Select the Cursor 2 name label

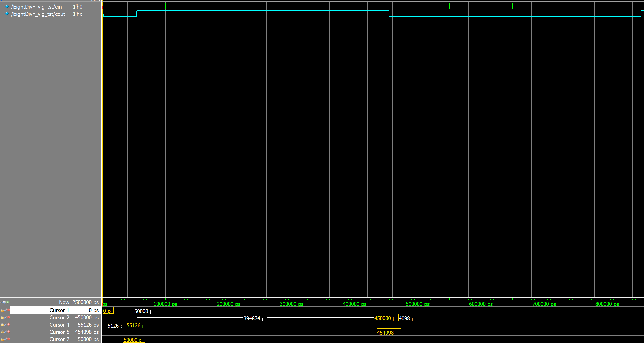pos(59,317)
